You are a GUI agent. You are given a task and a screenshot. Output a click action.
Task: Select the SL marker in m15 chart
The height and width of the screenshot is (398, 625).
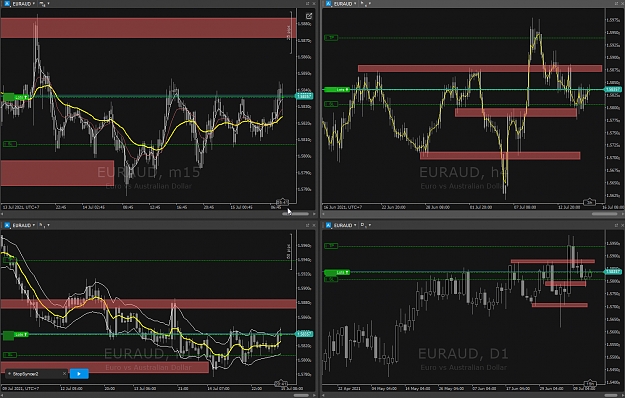(x=10, y=144)
